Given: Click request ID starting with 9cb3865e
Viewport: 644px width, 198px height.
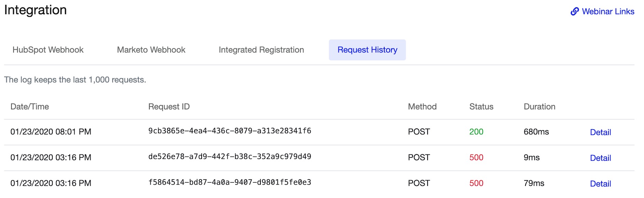Looking at the screenshot, I should point(230,131).
